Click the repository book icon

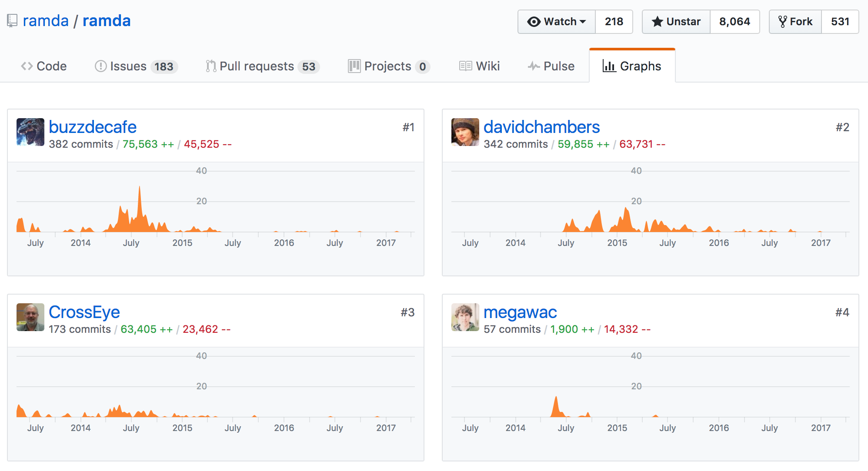tap(12, 21)
